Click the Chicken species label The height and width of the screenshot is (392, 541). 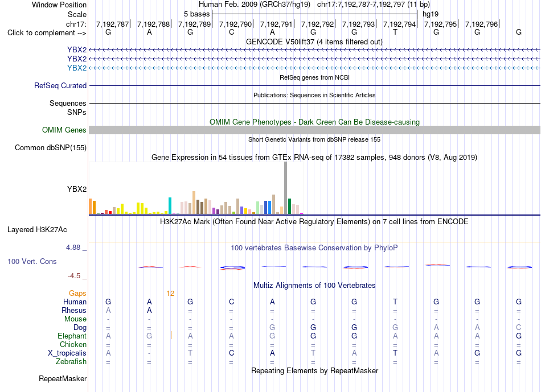pyautogui.click(x=73, y=344)
